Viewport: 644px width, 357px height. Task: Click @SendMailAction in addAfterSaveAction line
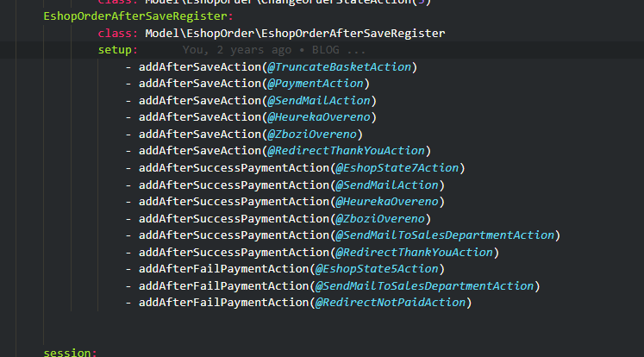coord(319,101)
